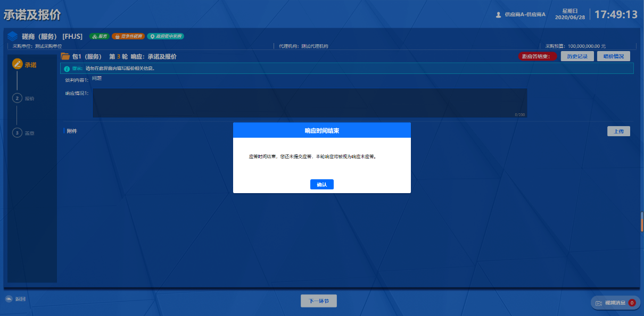Click the blue layered stack project icon
Screen dimensions: 644x316
[13, 36]
